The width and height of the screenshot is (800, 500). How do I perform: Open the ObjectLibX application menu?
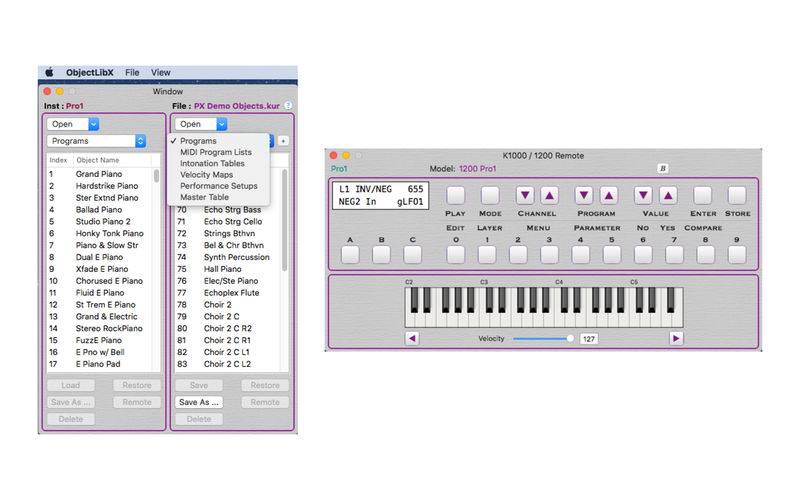[x=90, y=72]
